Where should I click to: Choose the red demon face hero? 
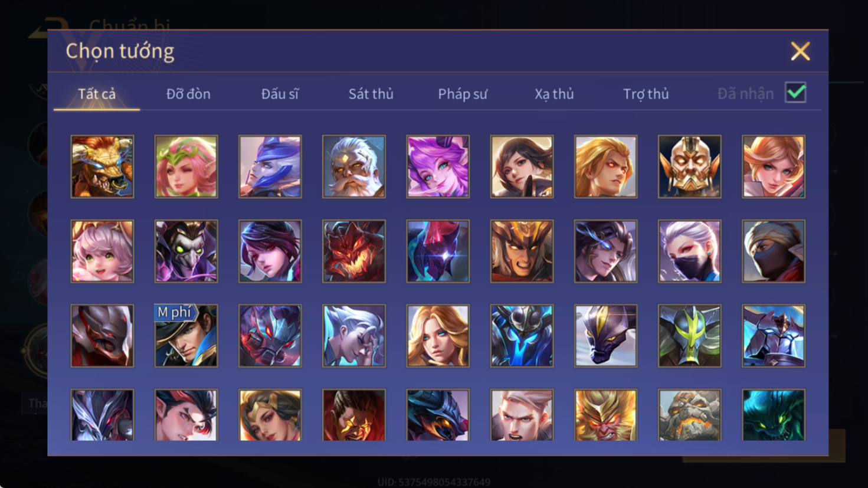(x=354, y=251)
